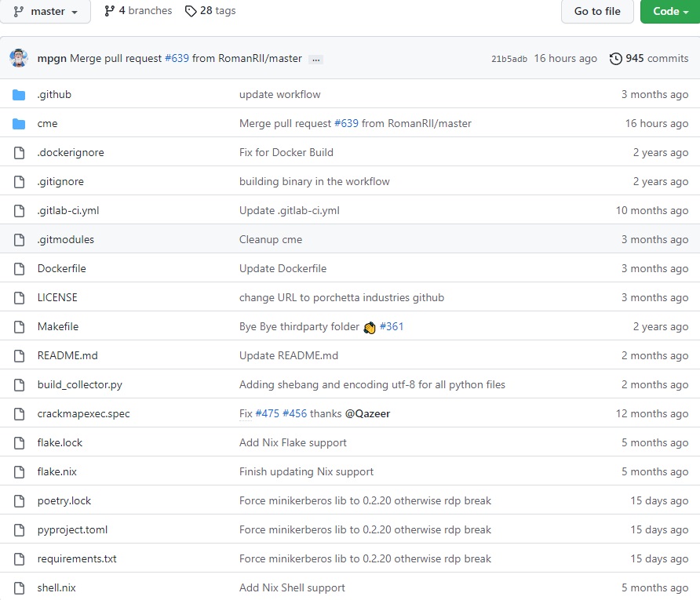Click the build_collector.py file icon
The width and height of the screenshot is (700, 600).
point(19,384)
